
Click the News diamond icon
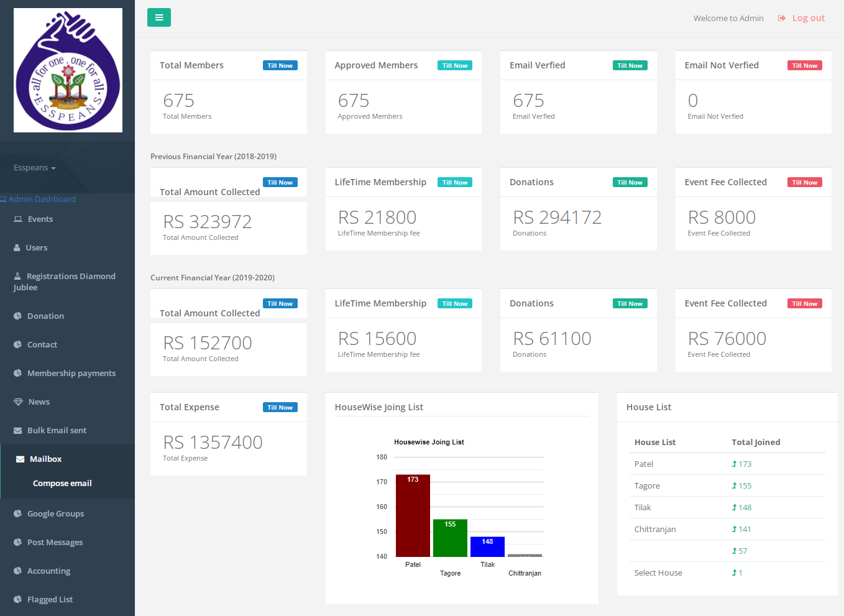pyautogui.click(x=18, y=402)
